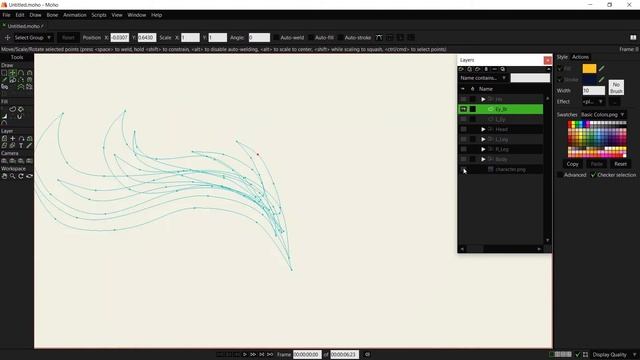The image size is (640, 360).
Task: Select the Text tool in Layer section
Action: (21, 146)
